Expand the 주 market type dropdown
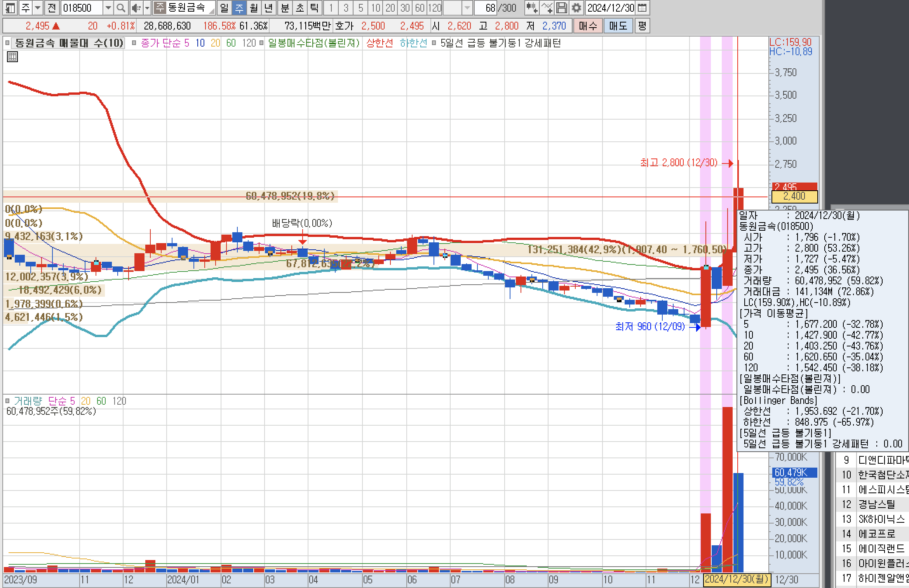This screenshot has width=909, height=588. pyautogui.click(x=38, y=8)
